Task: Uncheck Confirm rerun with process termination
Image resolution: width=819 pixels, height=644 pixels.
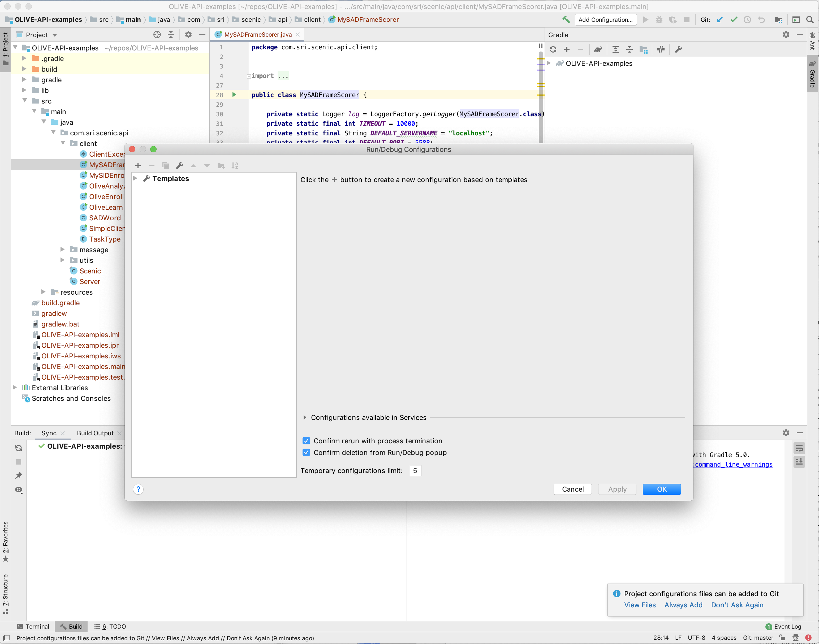Action: [306, 440]
